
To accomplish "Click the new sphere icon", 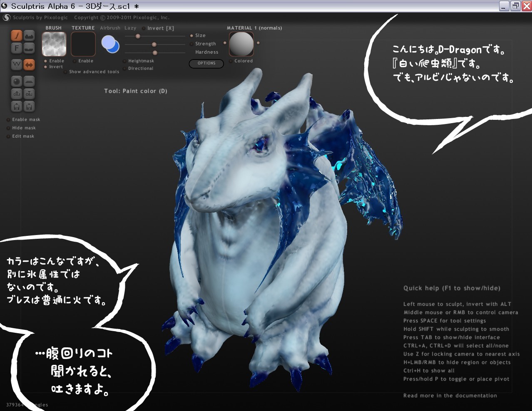I will tap(17, 81).
